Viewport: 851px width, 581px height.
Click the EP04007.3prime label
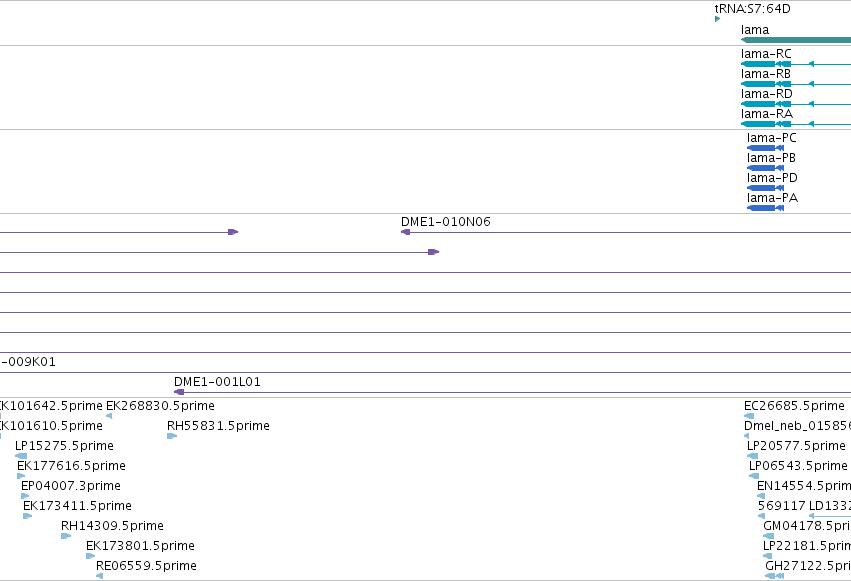click(x=71, y=486)
